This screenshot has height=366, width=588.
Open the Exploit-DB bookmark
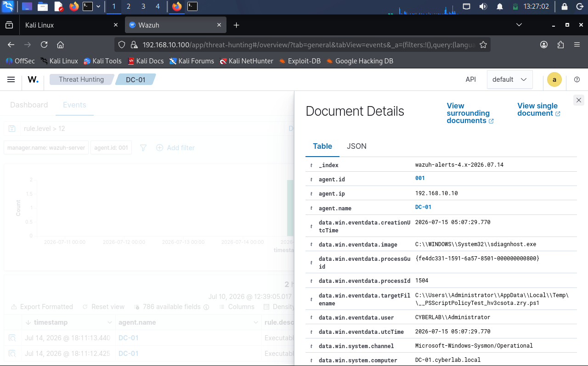click(300, 61)
